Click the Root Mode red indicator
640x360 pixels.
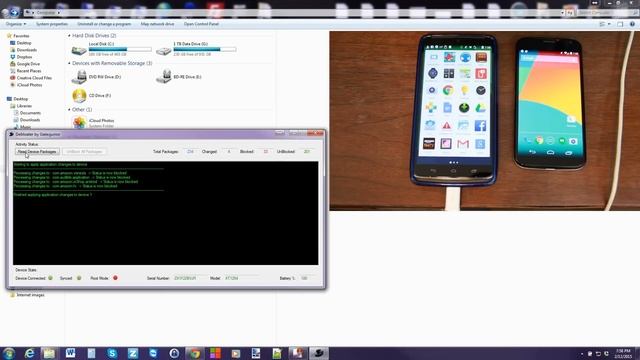click(x=115, y=278)
